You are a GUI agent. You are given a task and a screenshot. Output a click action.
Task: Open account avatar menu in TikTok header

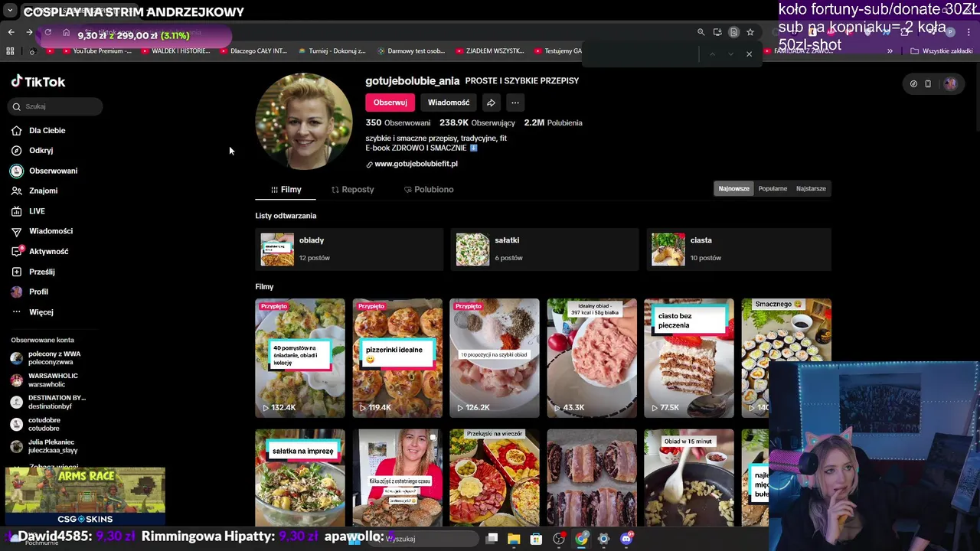pyautogui.click(x=950, y=84)
